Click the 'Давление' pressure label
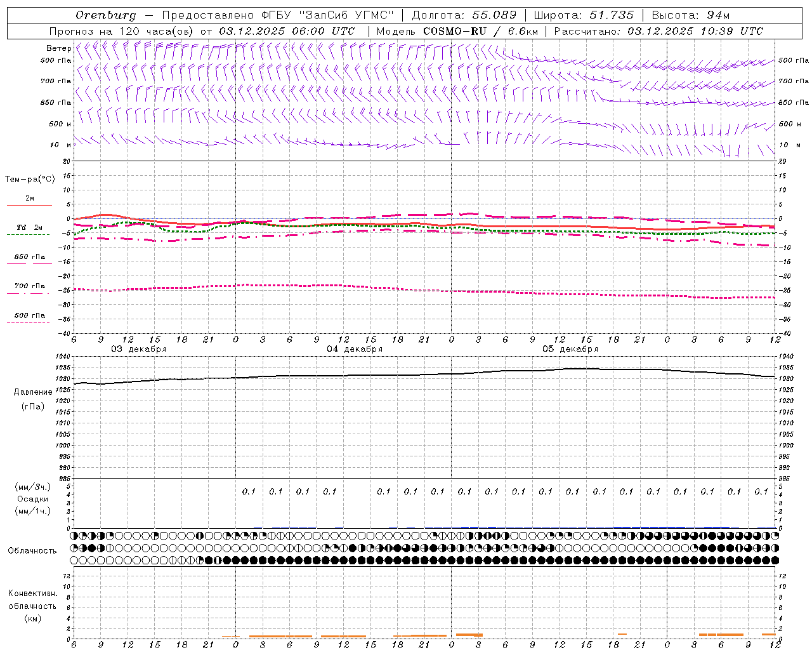The width and height of the screenshot is (812, 650). tap(33, 392)
